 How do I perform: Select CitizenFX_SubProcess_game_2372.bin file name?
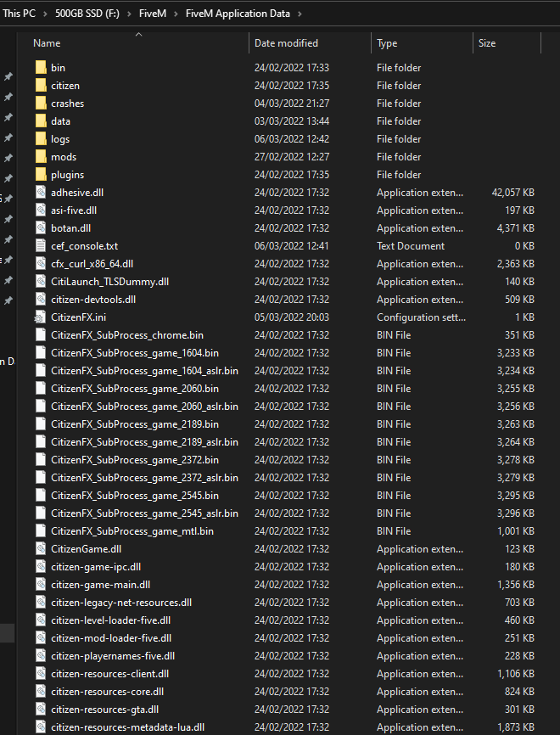coord(135,459)
